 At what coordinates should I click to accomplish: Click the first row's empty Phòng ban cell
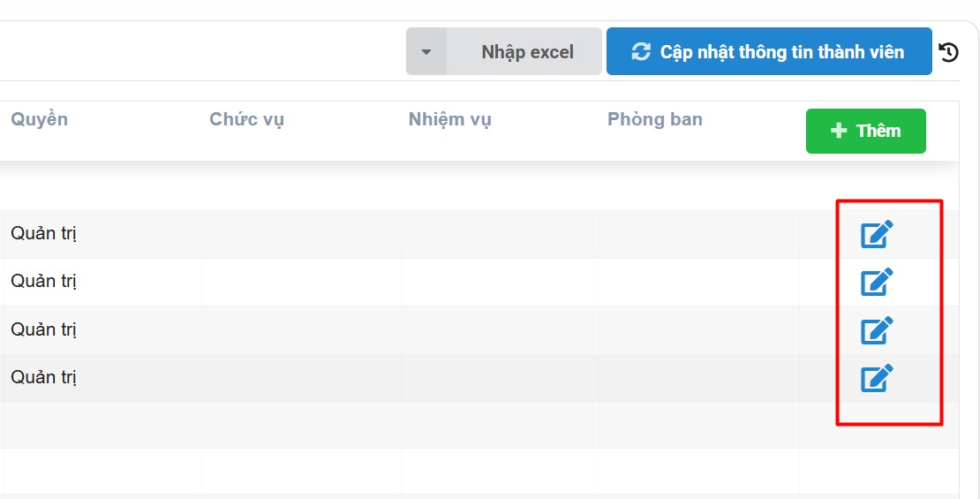click(699, 234)
